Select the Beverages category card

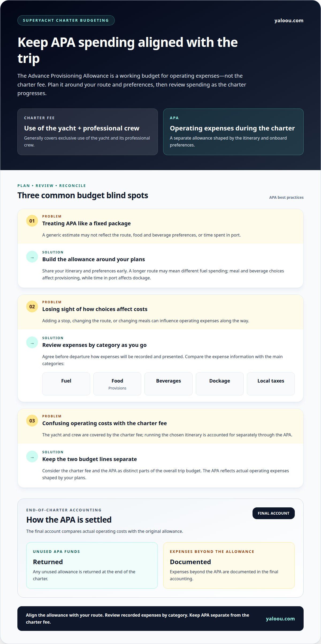tap(169, 384)
